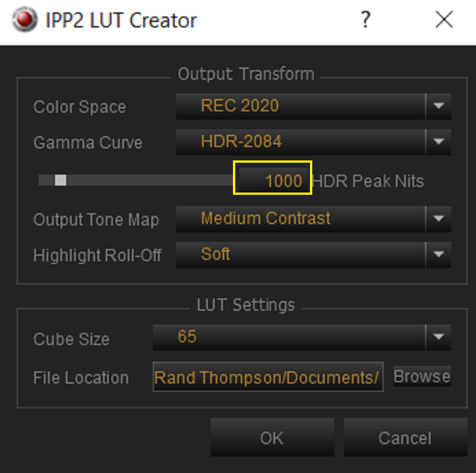
Task: Click the arrow beside Cube Size 65
Action: tap(439, 337)
